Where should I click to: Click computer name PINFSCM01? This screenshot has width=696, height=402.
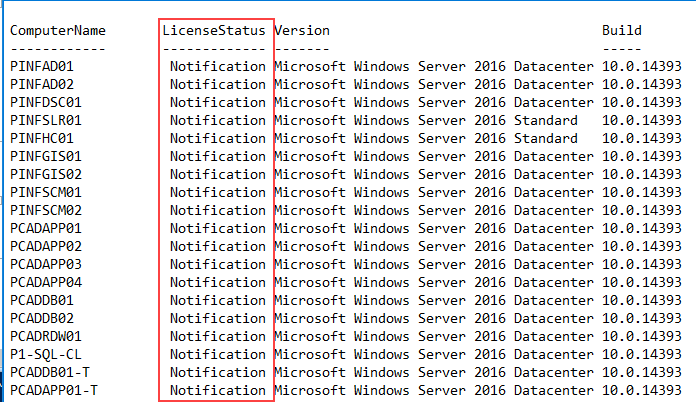(46, 193)
